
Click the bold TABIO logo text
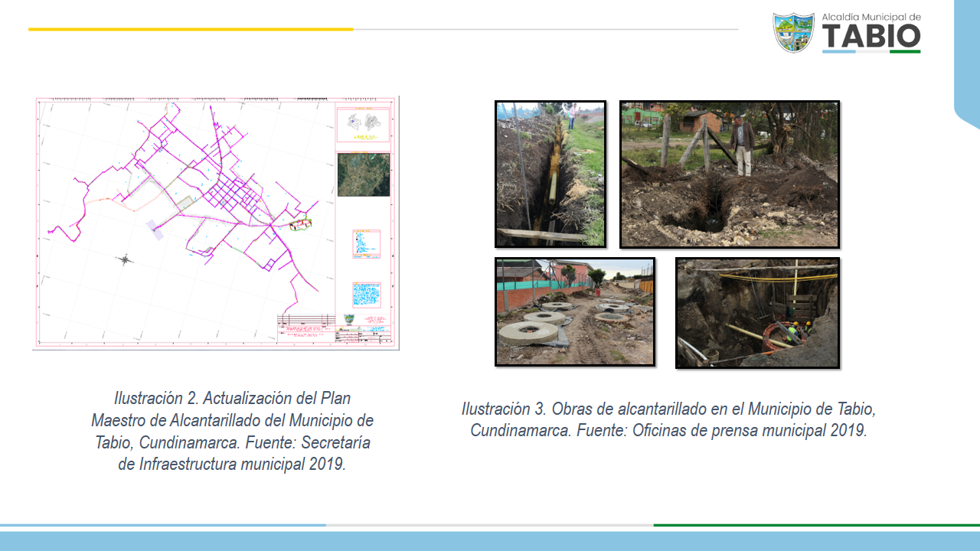tap(871, 37)
